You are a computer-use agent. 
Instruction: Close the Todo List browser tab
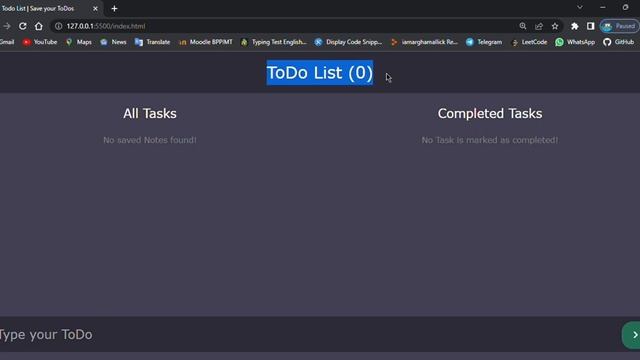[x=95, y=9]
